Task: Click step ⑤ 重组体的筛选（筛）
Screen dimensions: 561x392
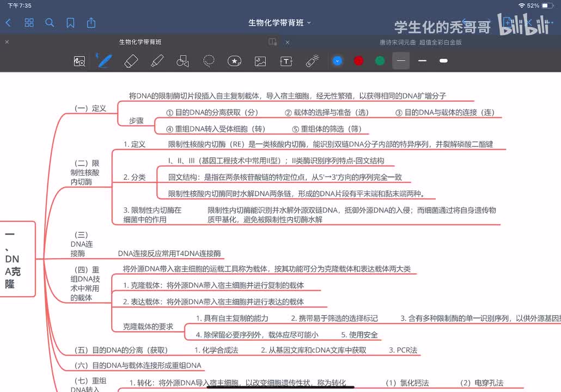Action: tap(327, 128)
